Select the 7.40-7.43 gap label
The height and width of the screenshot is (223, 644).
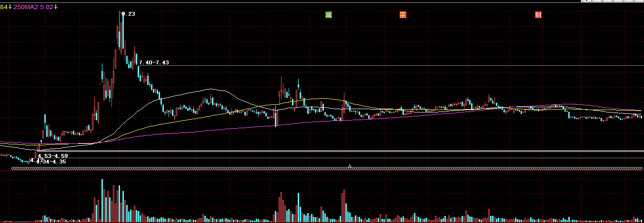point(154,62)
